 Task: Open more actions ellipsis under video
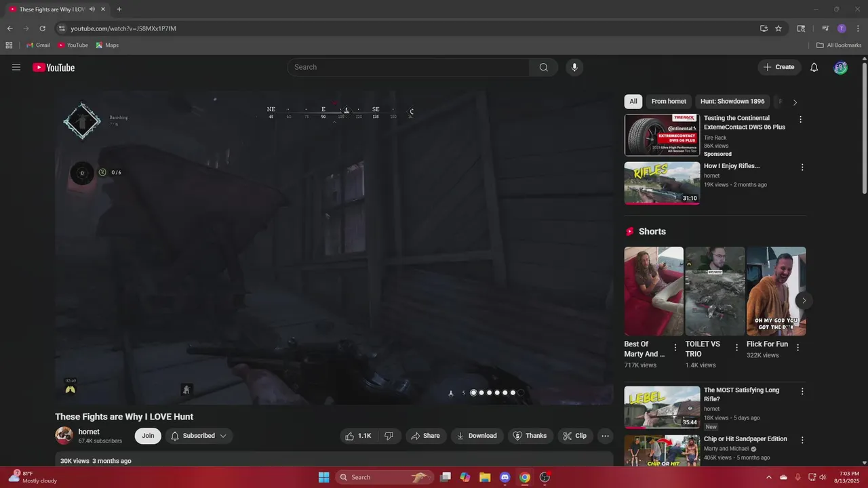coord(606,436)
